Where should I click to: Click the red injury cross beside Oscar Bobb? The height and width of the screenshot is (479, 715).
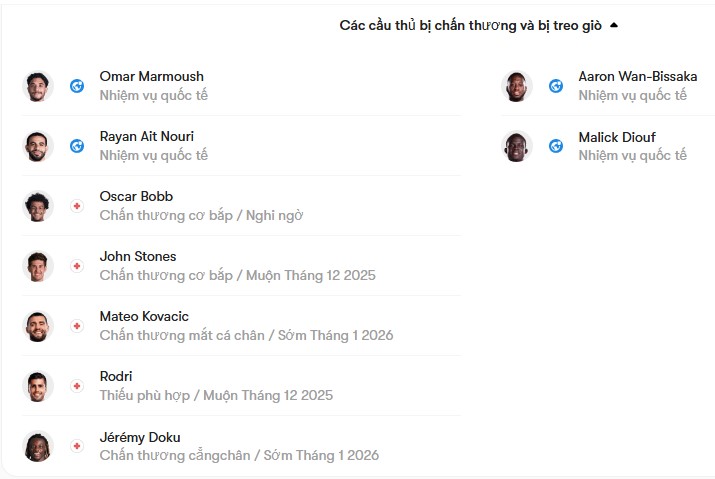point(77,206)
